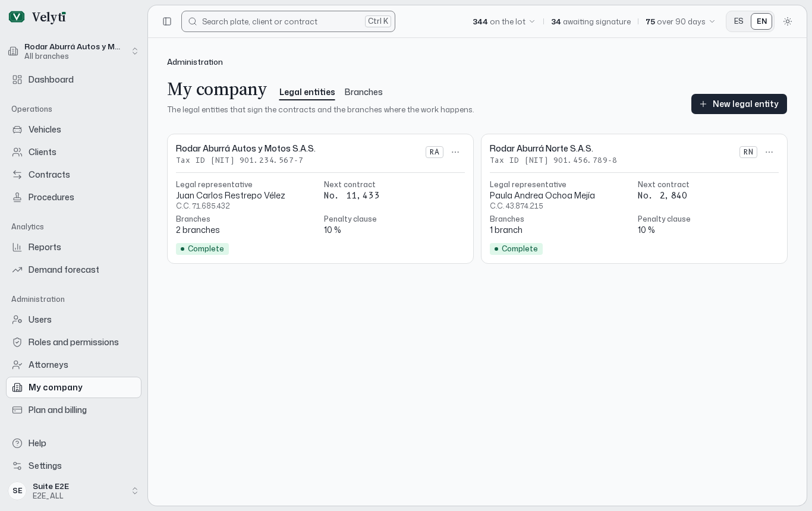Collapse the sidebar panel icon
The image size is (812, 511).
pos(167,21)
